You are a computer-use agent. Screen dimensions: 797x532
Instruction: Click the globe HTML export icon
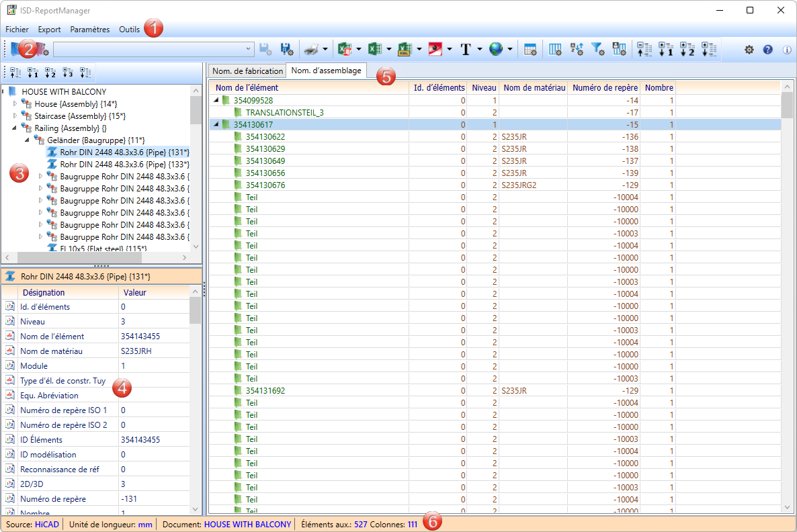click(496, 49)
